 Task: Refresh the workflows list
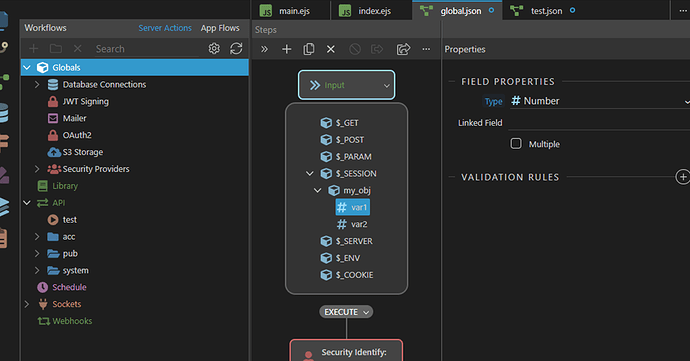point(236,48)
